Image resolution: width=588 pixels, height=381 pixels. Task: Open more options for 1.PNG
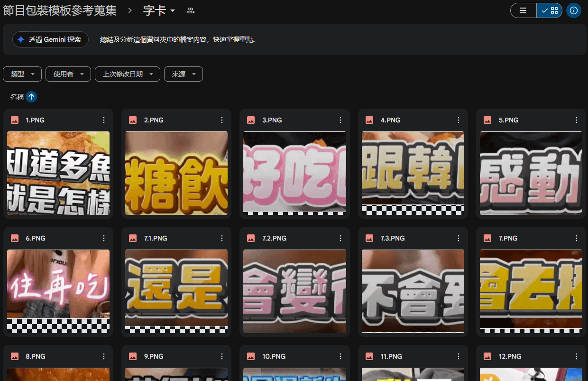click(x=104, y=121)
